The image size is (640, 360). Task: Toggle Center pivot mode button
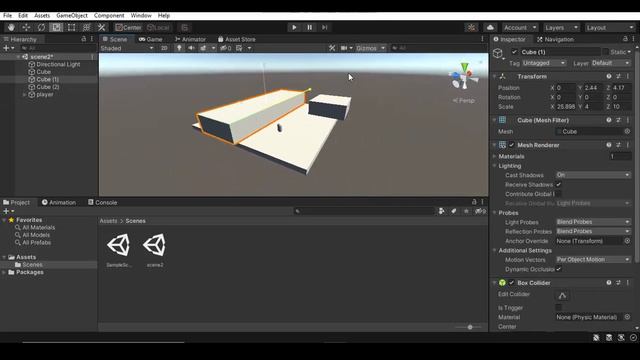(129, 27)
